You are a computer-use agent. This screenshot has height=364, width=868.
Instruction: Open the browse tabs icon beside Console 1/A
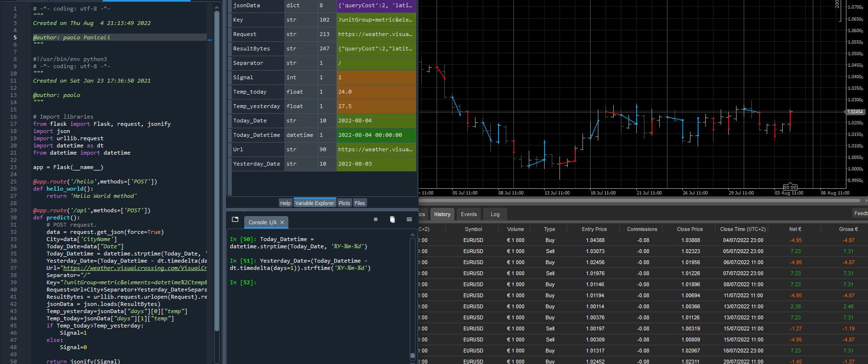point(235,219)
